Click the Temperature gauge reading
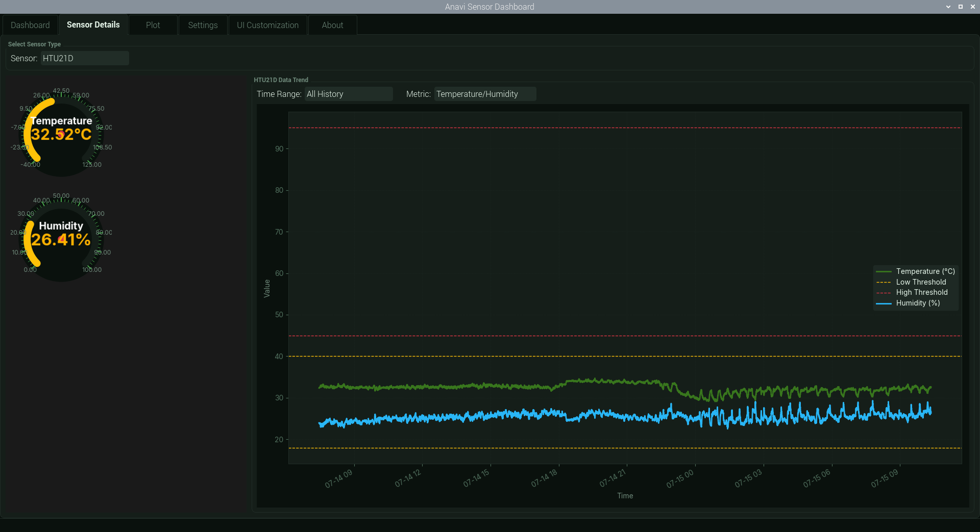The width and height of the screenshot is (980, 532). tap(61, 134)
